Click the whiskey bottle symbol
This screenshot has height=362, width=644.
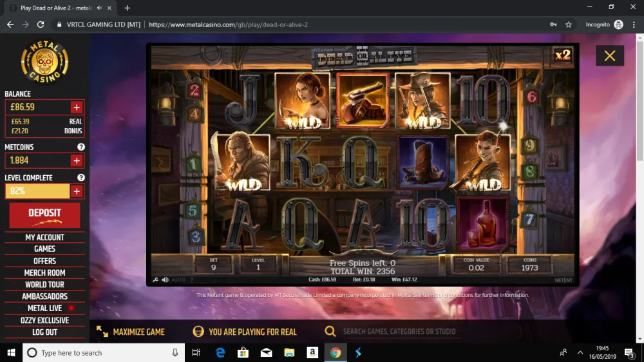click(482, 224)
